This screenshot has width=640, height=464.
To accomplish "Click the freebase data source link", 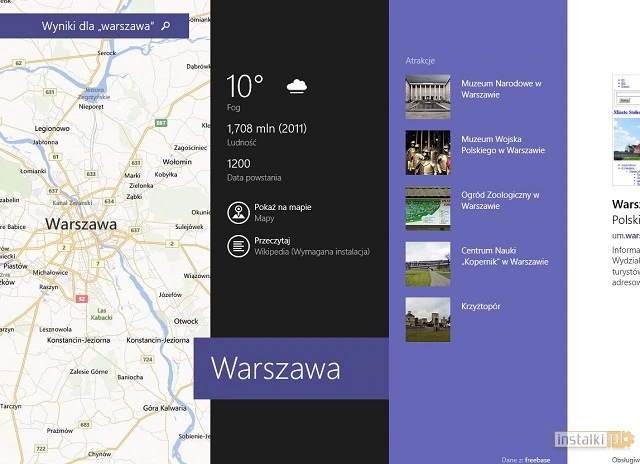I will [x=537, y=460].
